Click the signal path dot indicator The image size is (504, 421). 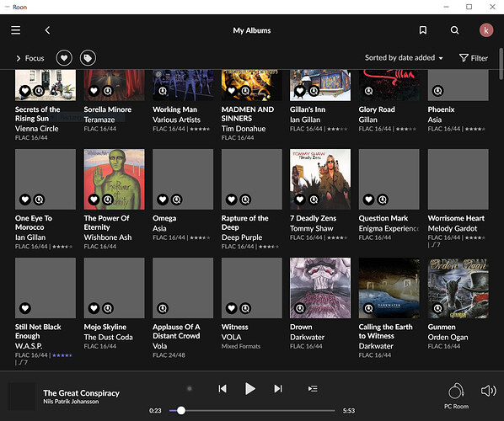190,388
